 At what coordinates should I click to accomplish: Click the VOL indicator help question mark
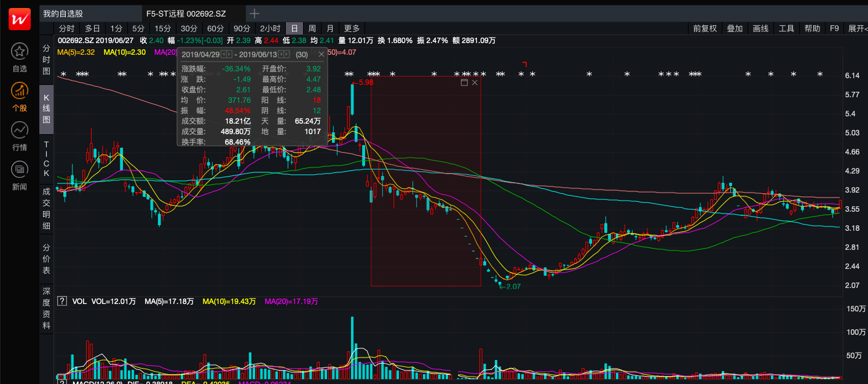[61, 301]
